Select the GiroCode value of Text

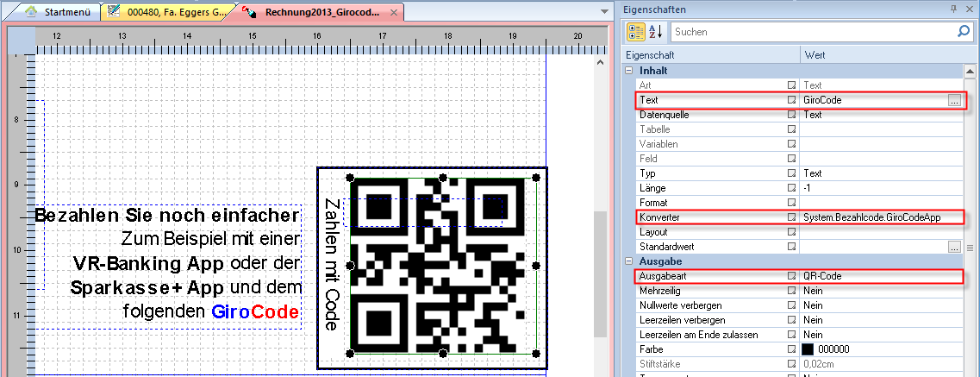[x=822, y=100]
